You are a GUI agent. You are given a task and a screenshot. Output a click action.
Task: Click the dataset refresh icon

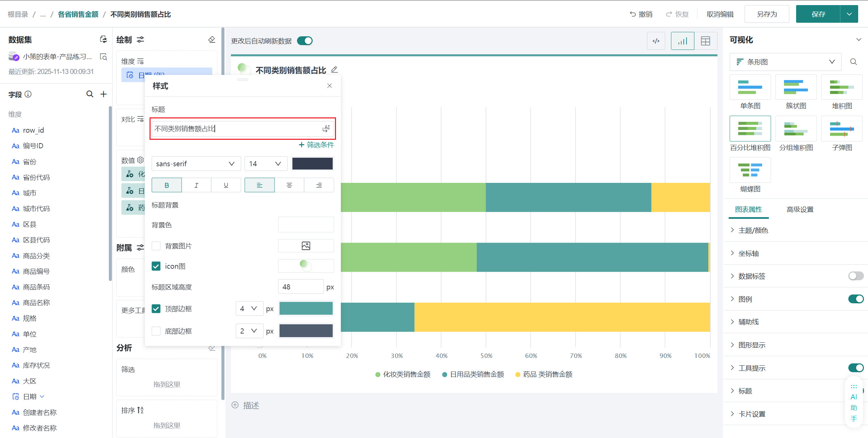point(103,39)
